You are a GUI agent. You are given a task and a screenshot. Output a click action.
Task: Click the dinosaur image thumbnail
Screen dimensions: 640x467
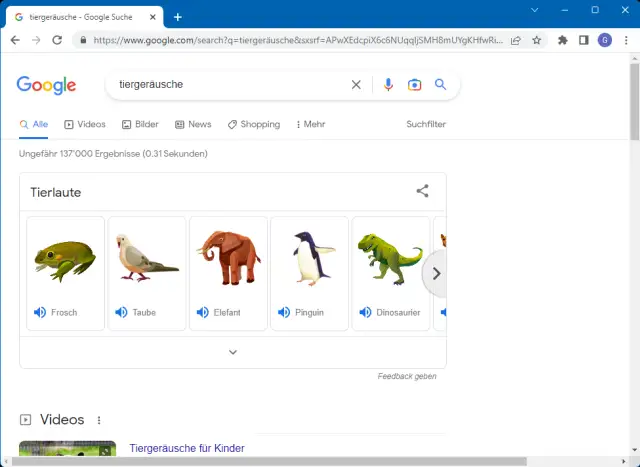(390, 259)
